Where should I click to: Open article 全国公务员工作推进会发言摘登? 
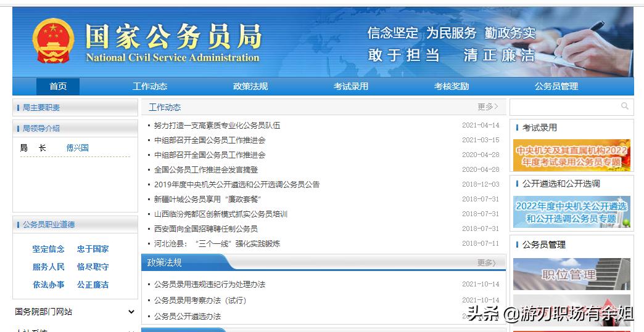206,169
